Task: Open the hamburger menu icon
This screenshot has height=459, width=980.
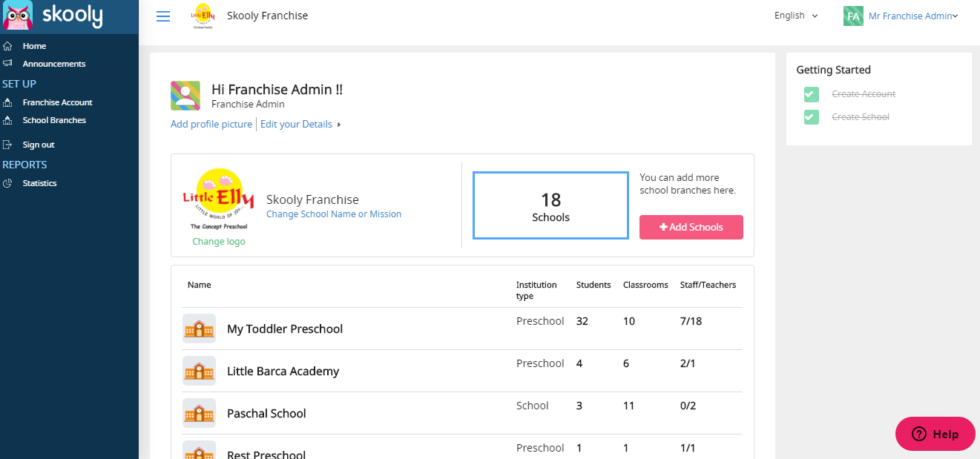Action: coord(163,16)
